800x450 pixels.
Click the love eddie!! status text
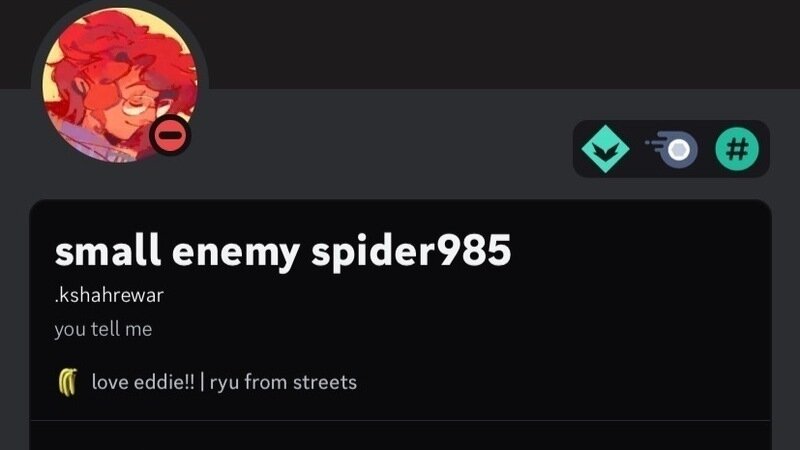143,382
